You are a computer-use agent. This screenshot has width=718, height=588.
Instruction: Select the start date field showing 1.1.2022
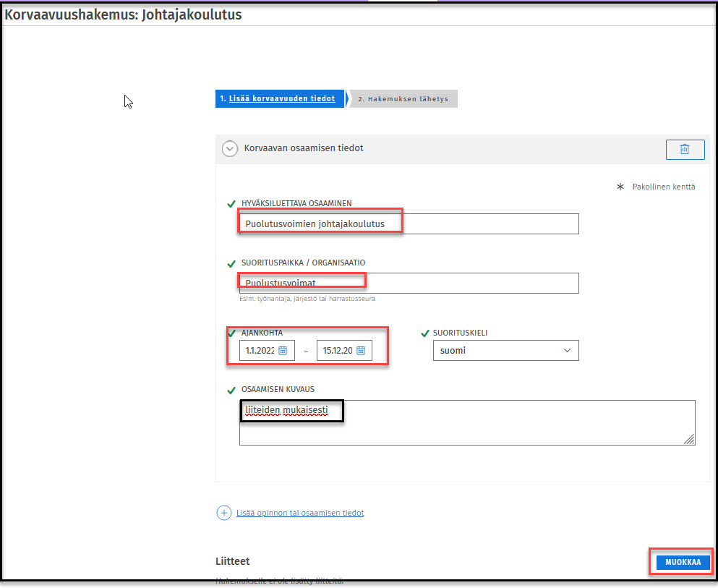pyautogui.click(x=259, y=350)
